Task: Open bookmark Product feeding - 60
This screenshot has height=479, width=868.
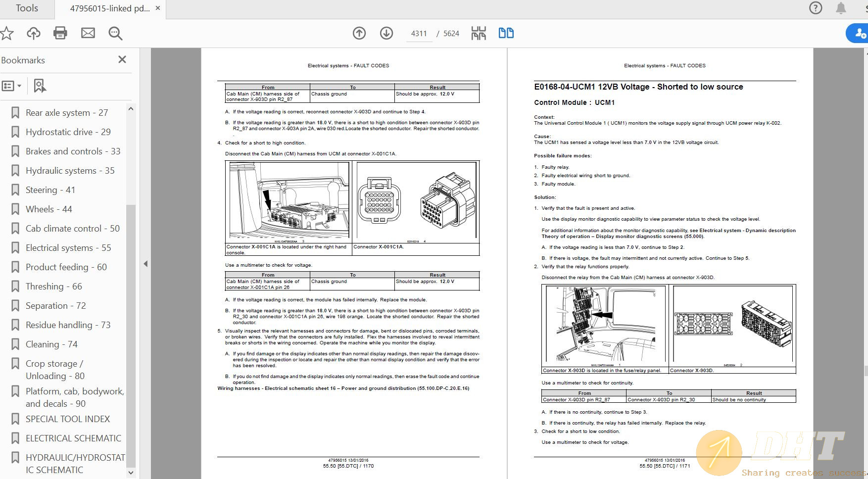Action: tap(66, 267)
